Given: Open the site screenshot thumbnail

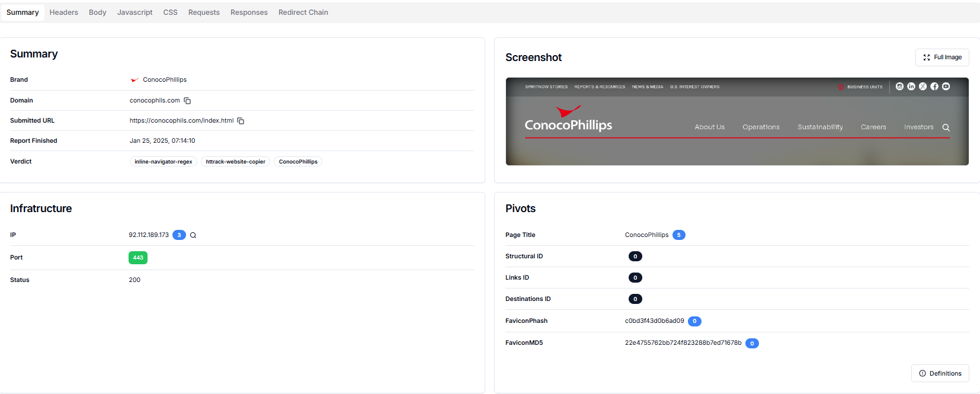Looking at the screenshot, I should click(737, 121).
